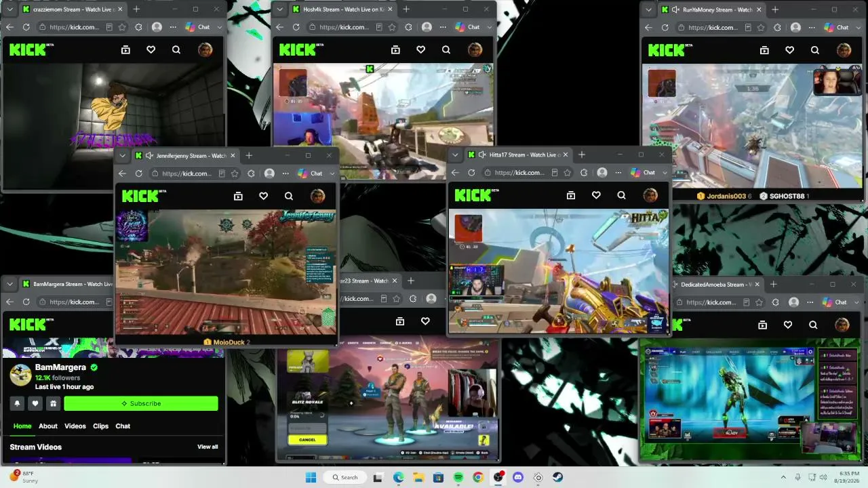This screenshot has height=488, width=868.
Task: Open Copilot Chat in the RunYaMoney window
Action: (837, 27)
